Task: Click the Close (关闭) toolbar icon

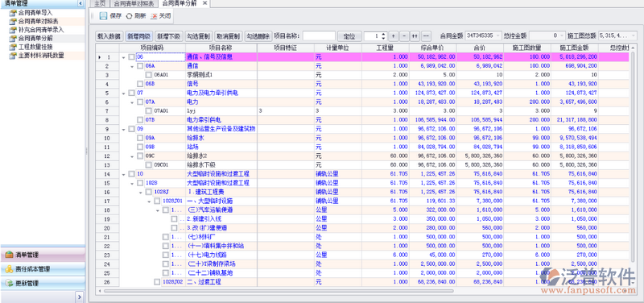Action: point(154,16)
